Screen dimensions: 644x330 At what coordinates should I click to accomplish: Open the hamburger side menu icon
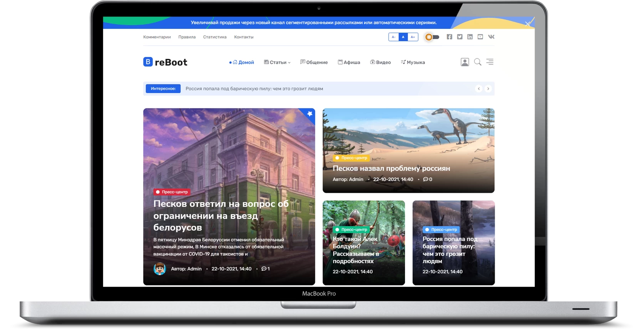pos(490,62)
